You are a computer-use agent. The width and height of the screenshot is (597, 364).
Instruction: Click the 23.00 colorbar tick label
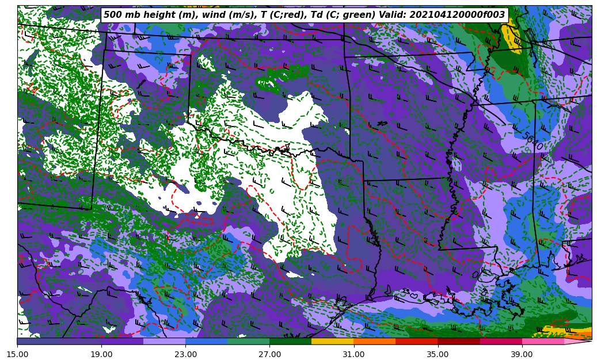coord(185,354)
